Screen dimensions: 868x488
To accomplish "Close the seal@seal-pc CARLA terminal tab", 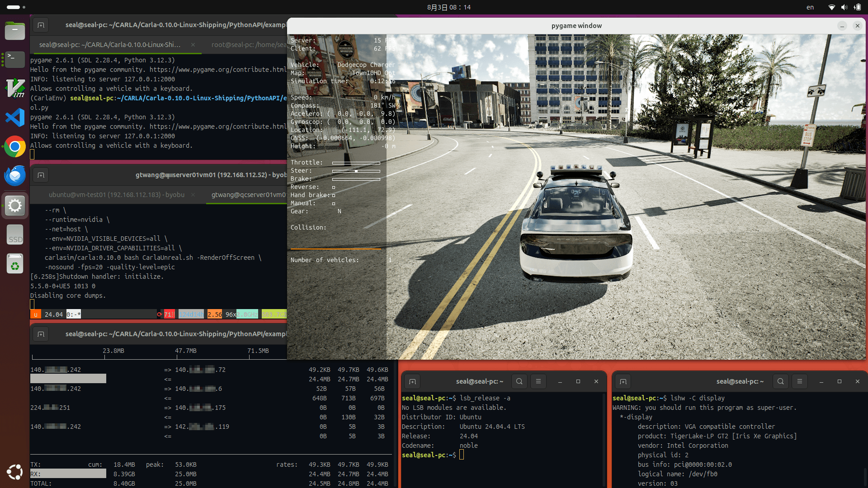I will 193,45.
